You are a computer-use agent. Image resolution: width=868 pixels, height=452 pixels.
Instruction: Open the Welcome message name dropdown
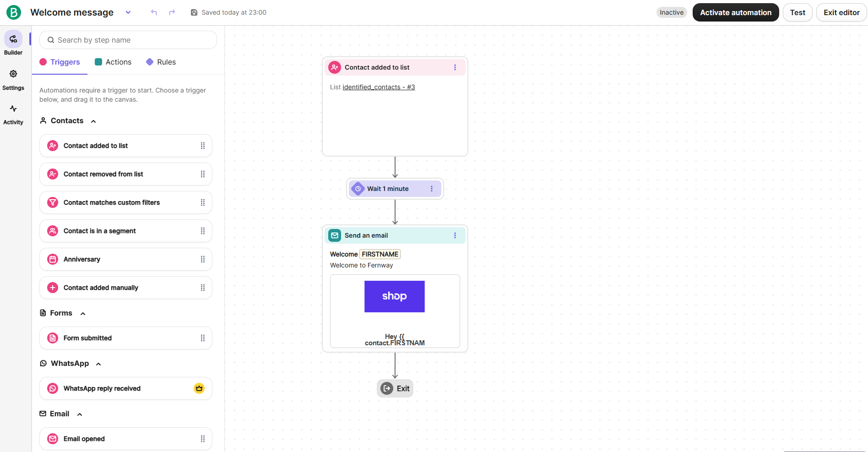pos(128,12)
